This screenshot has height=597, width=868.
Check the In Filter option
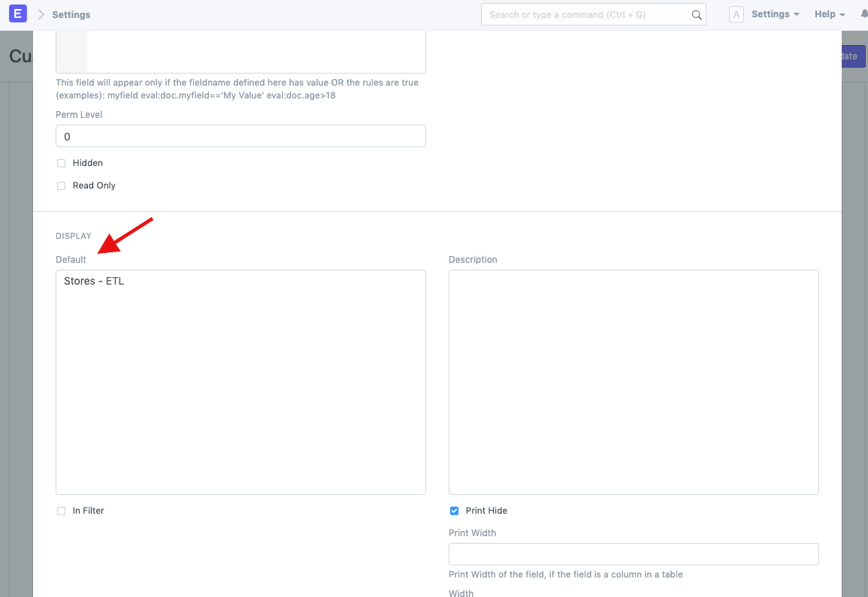point(61,511)
